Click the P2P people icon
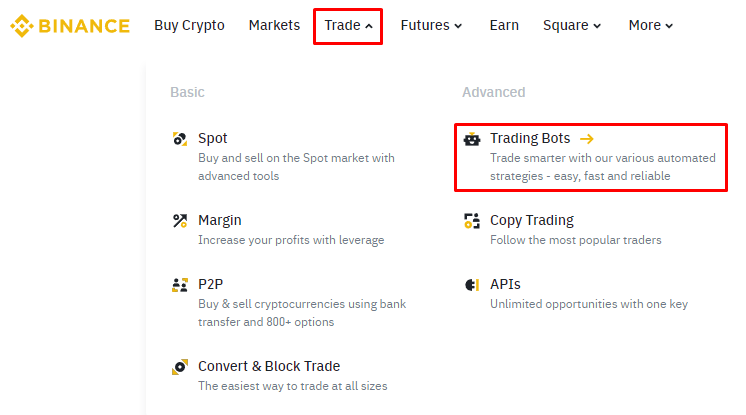 click(x=180, y=285)
